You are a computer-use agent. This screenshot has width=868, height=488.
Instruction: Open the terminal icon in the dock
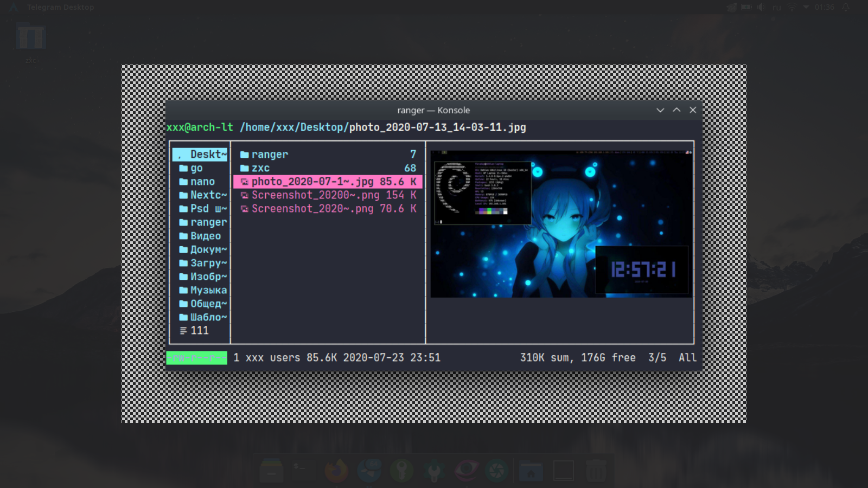click(304, 470)
